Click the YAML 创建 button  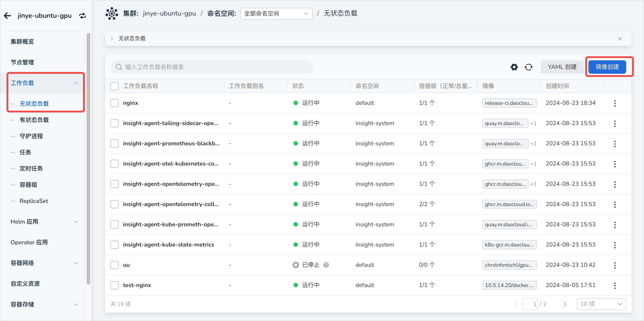562,67
